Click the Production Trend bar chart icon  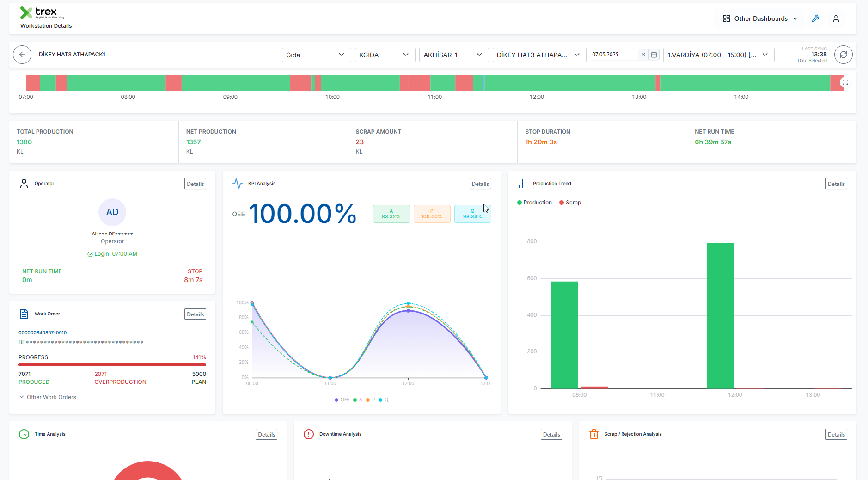(523, 184)
